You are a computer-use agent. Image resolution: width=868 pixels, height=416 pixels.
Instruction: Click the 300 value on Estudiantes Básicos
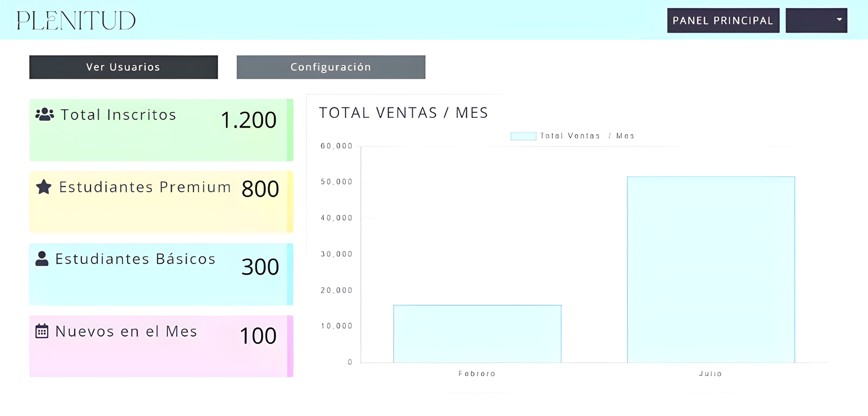pyautogui.click(x=259, y=267)
